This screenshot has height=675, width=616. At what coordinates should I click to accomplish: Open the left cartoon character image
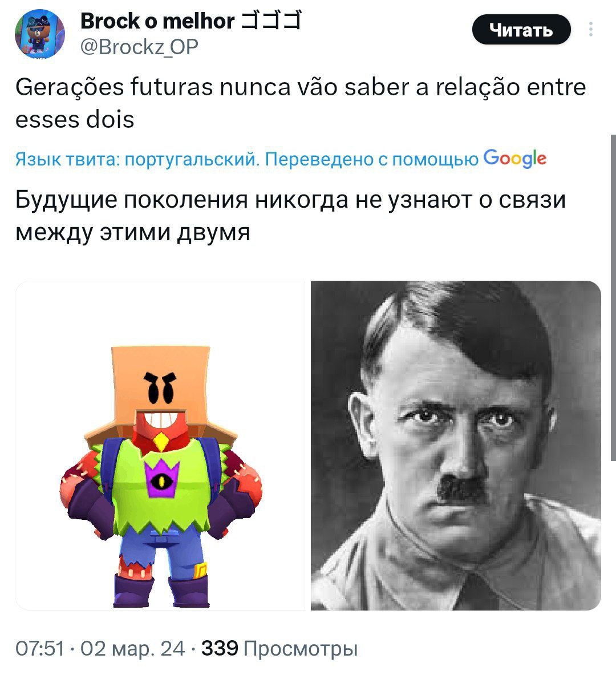click(x=160, y=446)
